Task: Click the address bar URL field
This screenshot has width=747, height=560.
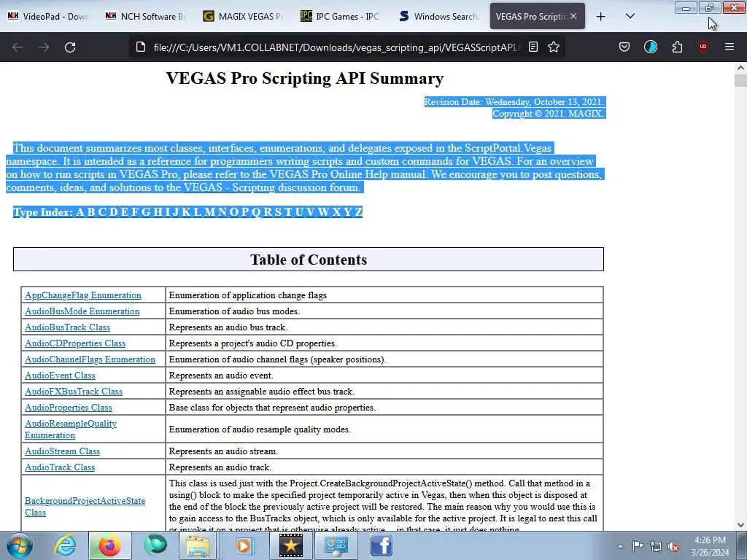Action: coord(336,47)
